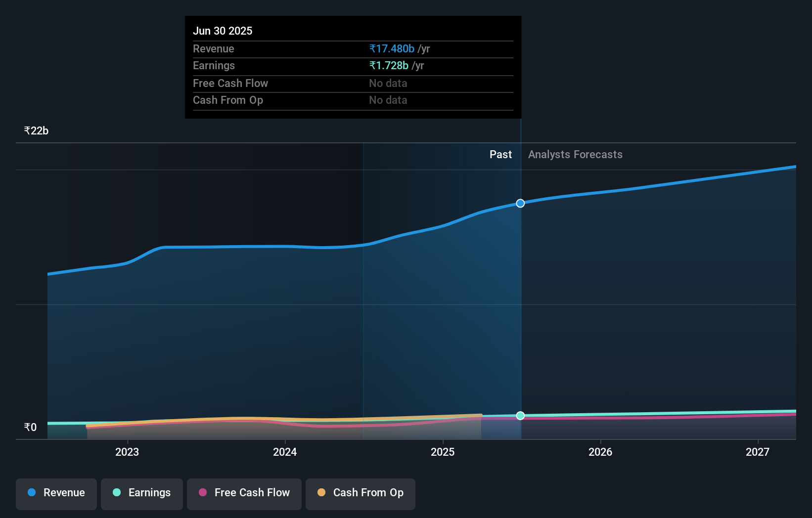
Task: Toggle the Revenue series legend button
Action: [x=56, y=494]
